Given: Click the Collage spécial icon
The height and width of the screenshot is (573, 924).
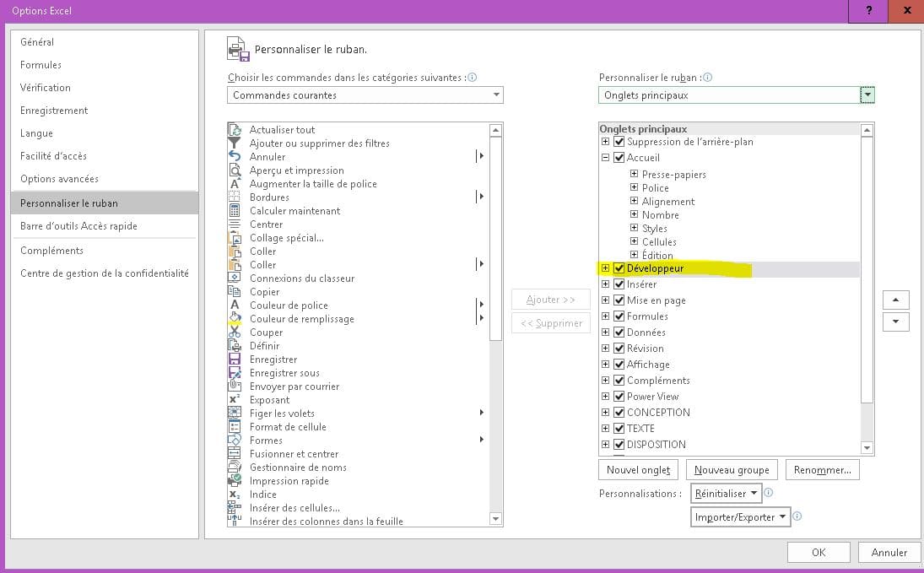Looking at the screenshot, I should pos(235,238).
